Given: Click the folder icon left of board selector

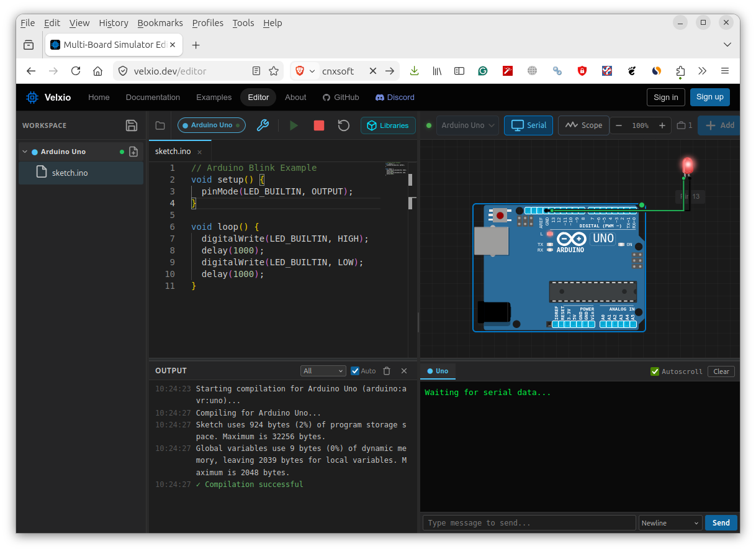Looking at the screenshot, I should [x=160, y=125].
